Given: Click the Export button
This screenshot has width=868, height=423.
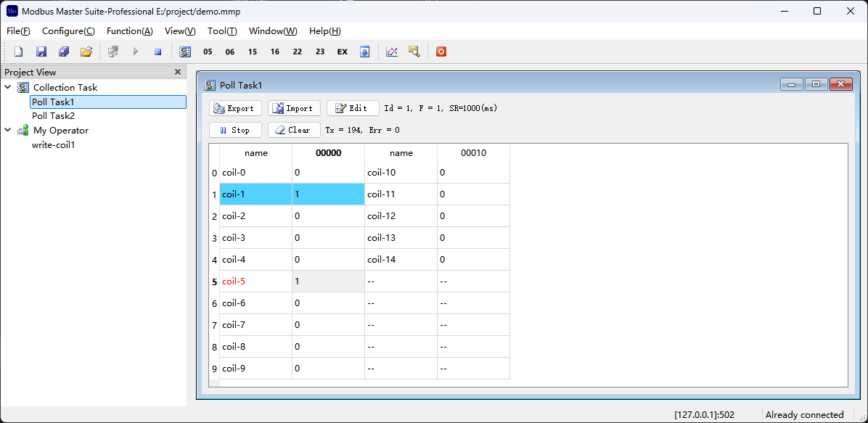Looking at the screenshot, I should point(235,108).
